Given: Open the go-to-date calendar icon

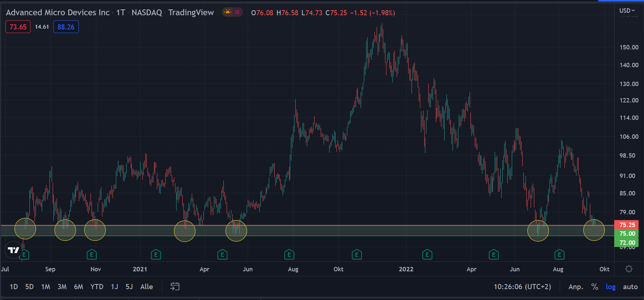Looking at the screenshot, I should 175,287.
